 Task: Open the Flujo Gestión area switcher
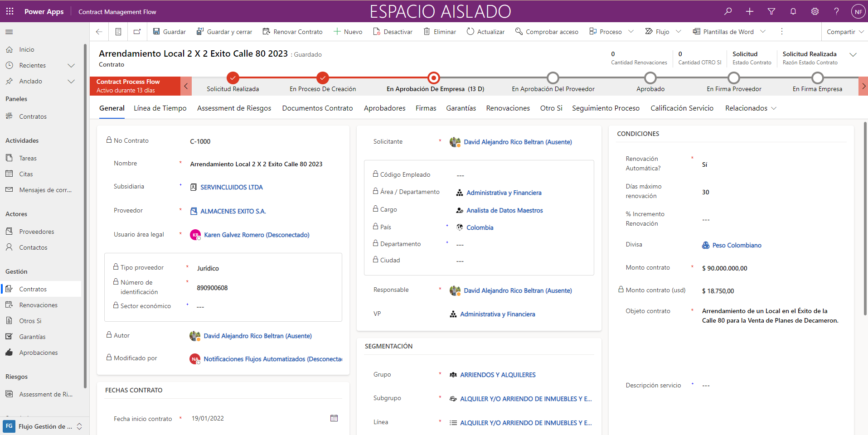point(43,426)
